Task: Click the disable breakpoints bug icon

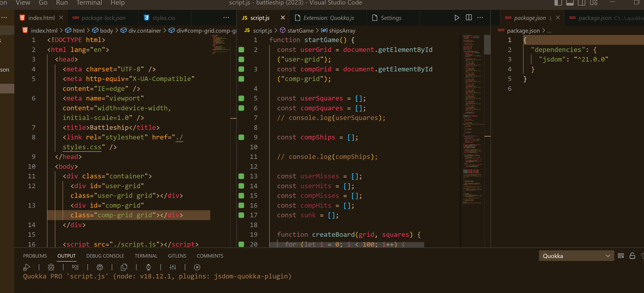Action: coord(51,267)
